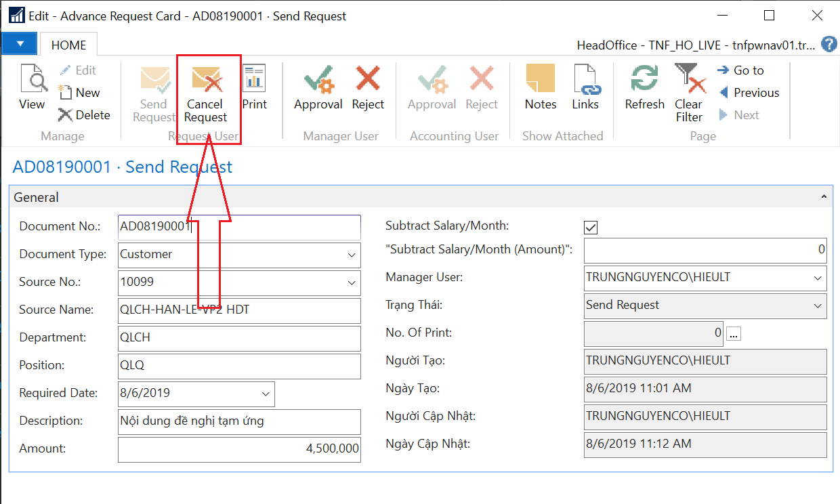Open the Source No. dropdown
Viewport: 840px width, 504px height.
coord(352,282)
